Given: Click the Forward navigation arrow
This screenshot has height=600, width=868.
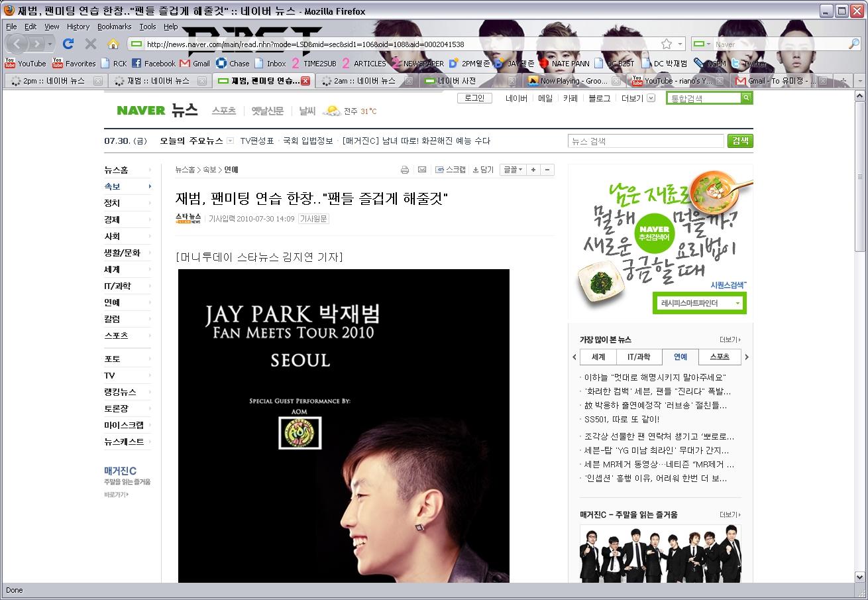Looking at the screenshot, I should 36,44.
